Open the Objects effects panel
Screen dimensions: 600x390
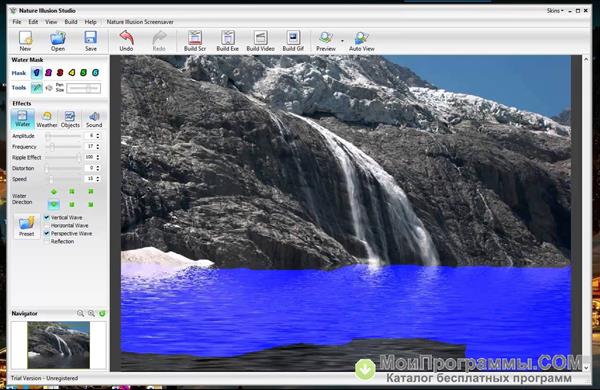pos(70,119)
